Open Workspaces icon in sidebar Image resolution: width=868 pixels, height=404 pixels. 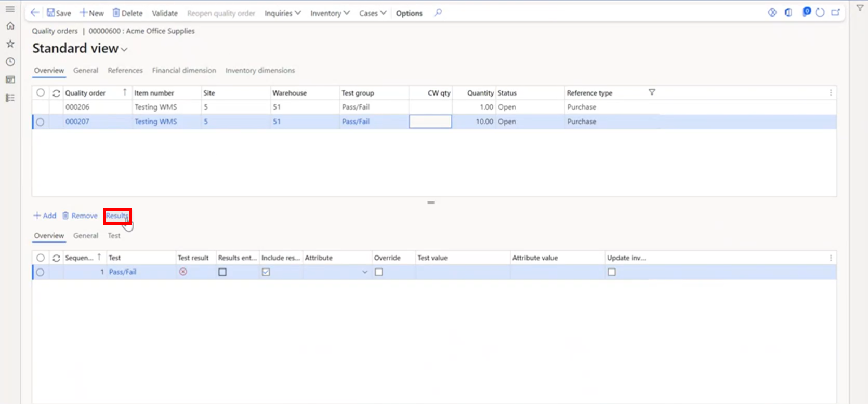point(10,80)
